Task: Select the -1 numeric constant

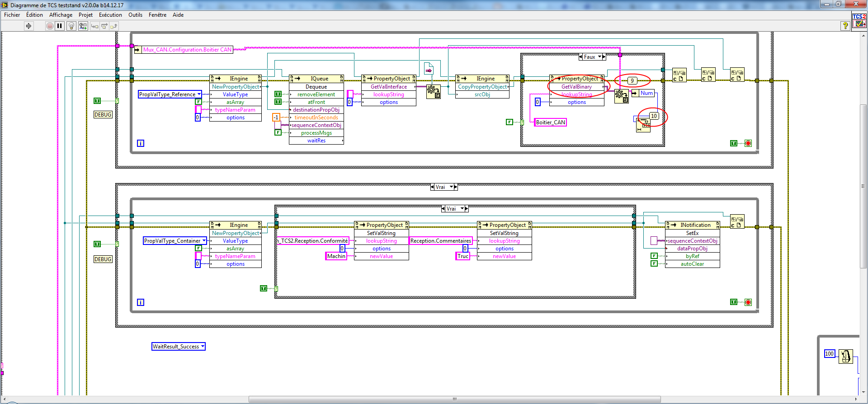Action: (276, 117)
